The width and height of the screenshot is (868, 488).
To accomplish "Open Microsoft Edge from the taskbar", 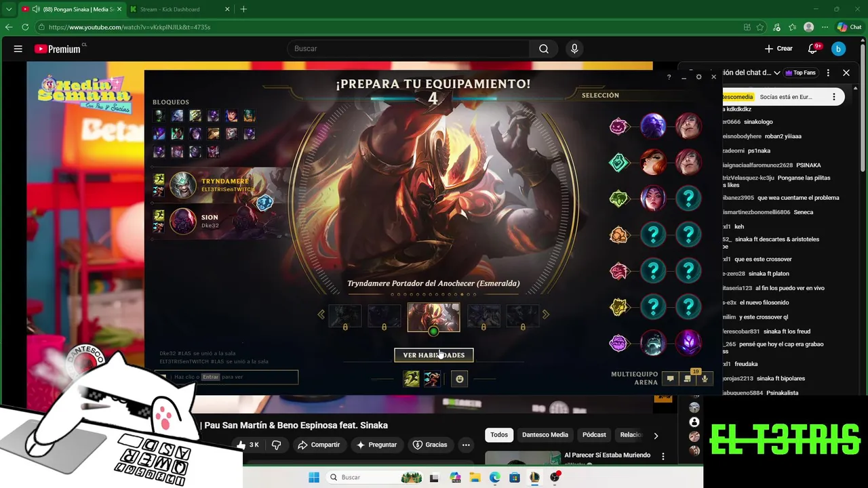I will pos(495,477).
